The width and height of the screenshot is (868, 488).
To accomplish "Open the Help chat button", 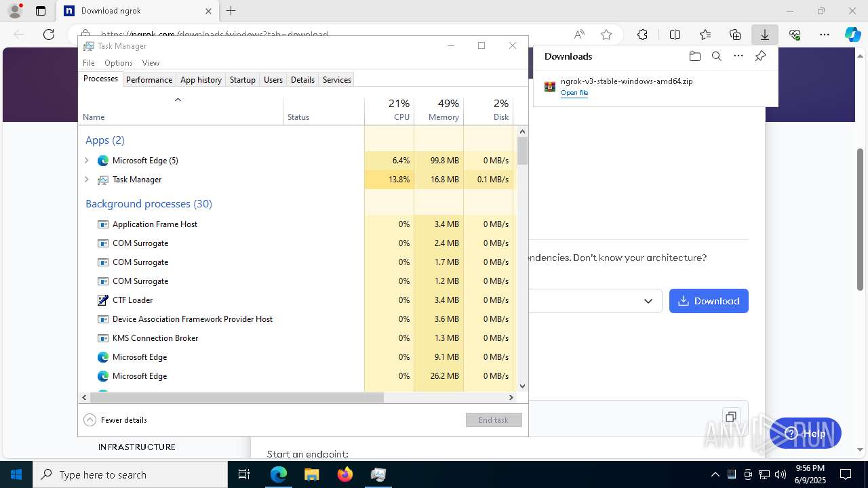I will 806,434.
